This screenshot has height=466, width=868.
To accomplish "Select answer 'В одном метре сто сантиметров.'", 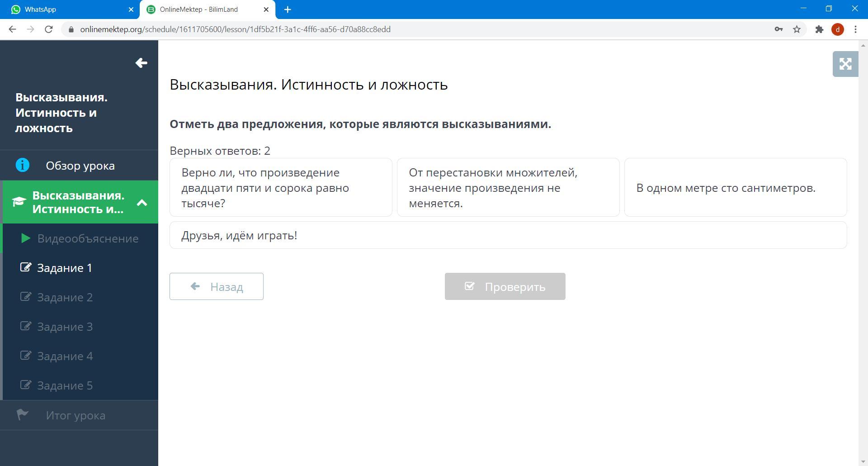I will pos(736,187).
